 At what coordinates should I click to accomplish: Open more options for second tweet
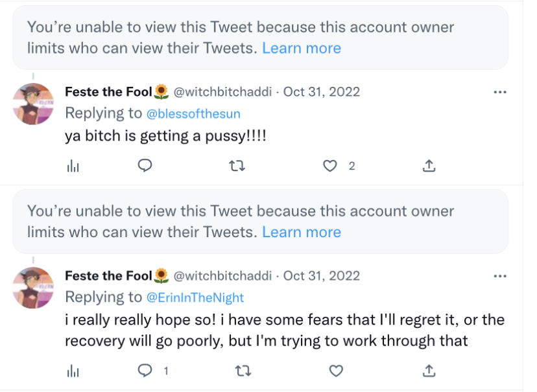[499, 276]
